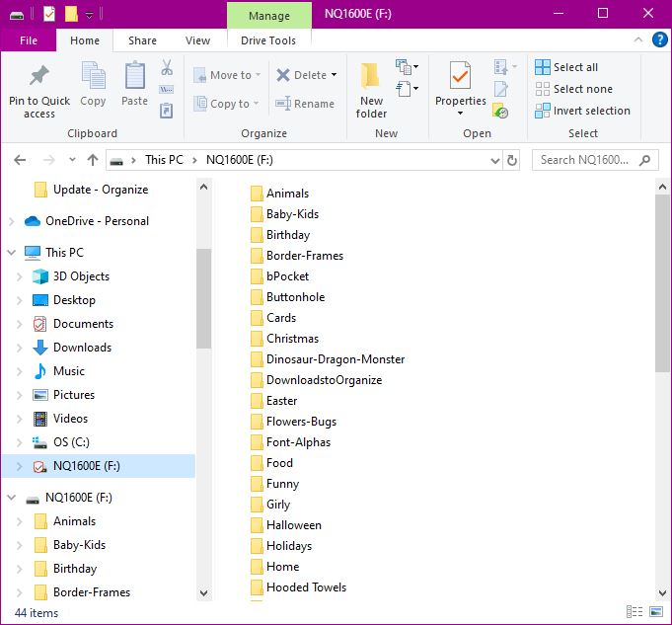Viewport: 672px width, 625px height.
Task: Click Pin to Quick access icon
Action: click(39, 76)
